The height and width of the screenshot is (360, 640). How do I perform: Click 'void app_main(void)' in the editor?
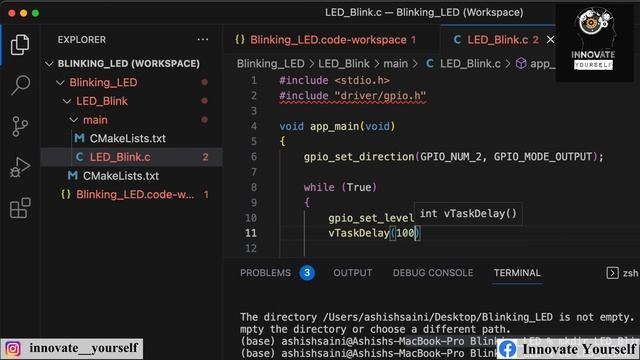point(337,127)
